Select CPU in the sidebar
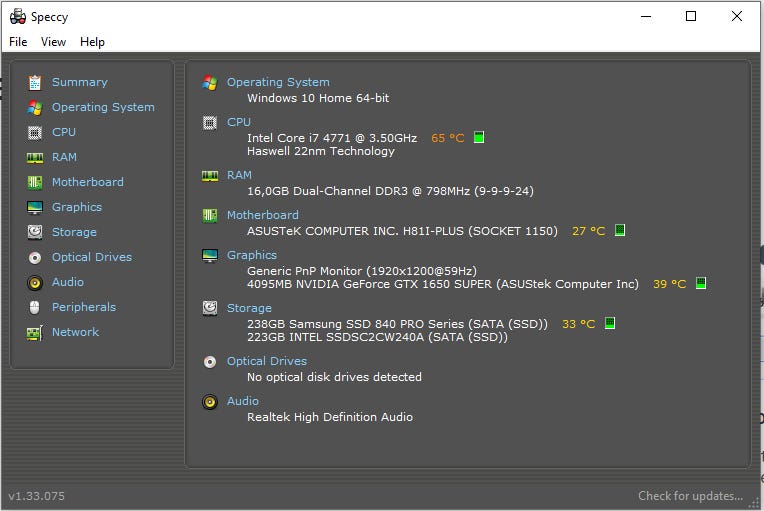Screen dimensions: 764x511 tap(64, 132)
